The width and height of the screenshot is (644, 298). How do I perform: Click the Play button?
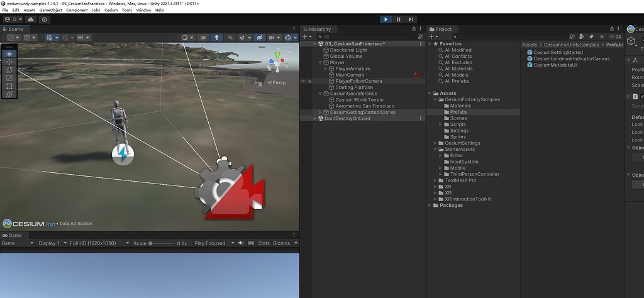(386, 19)
